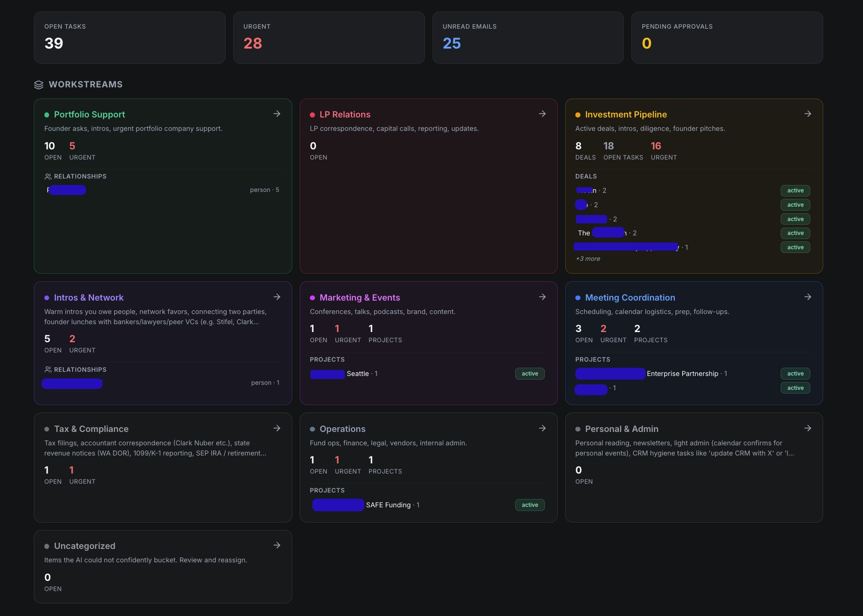The image size is (863, 616).
Task: Click the active badge beside Seattle project
Action: [530, 374]
